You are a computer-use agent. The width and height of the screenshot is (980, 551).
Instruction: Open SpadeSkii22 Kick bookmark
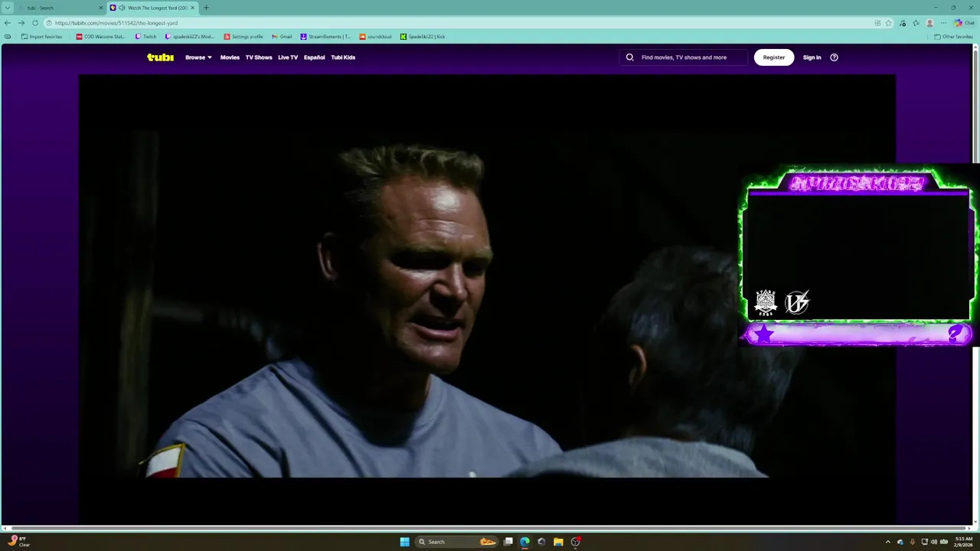click(x=423, y=37)
